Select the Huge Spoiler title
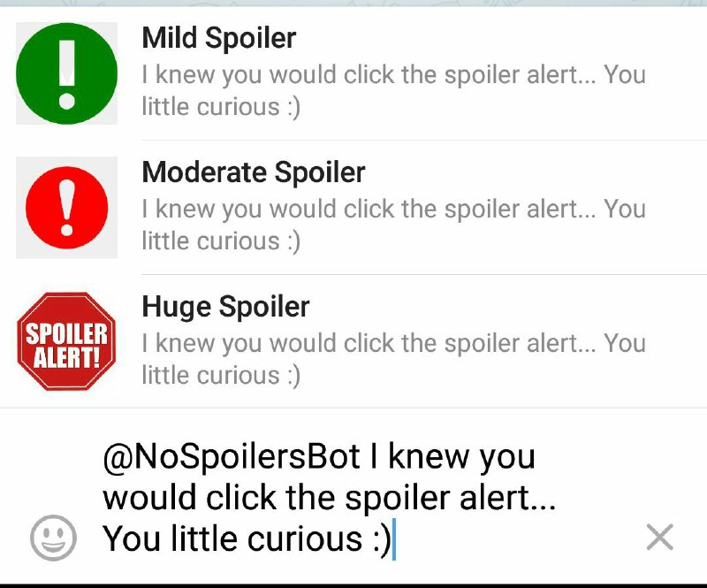The image size is (707, 588). tap(225, 307)
